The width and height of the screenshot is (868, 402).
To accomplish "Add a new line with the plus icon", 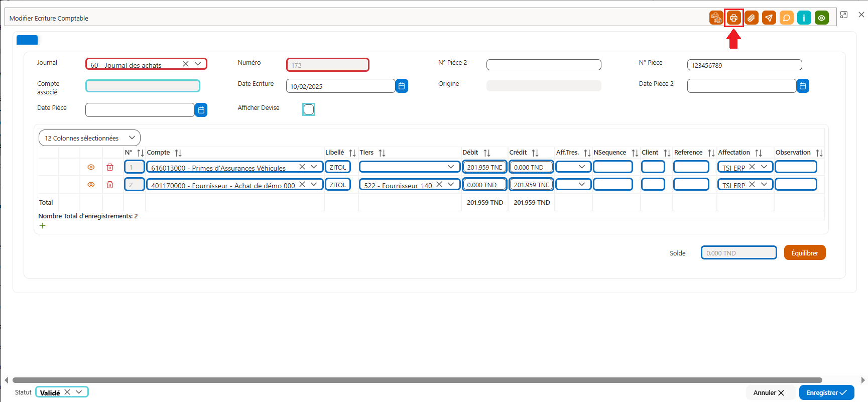I will click(43, 226).
